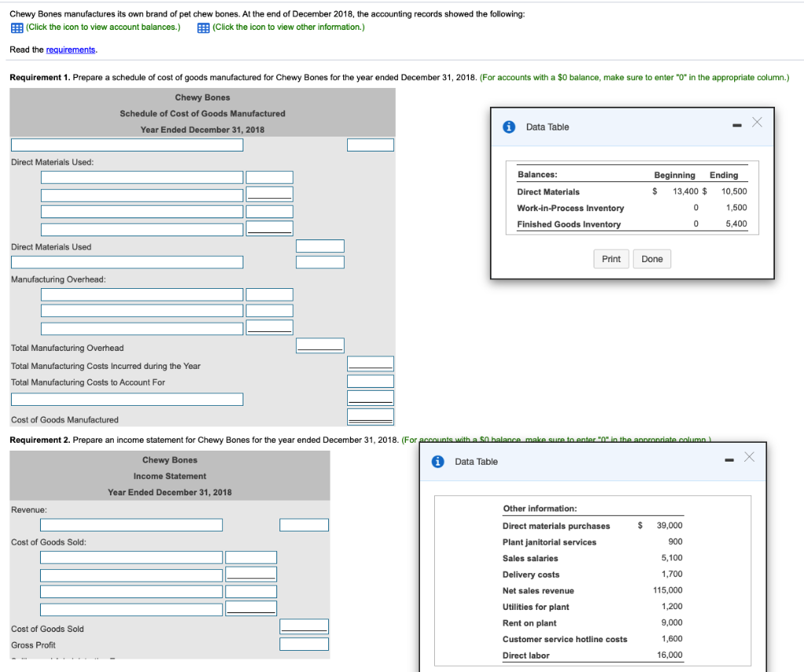Select Total Manufacturing Costs to Account For field
Image resolution: width=804 pixels, height=672 pixels.
(x=371, y=382)
